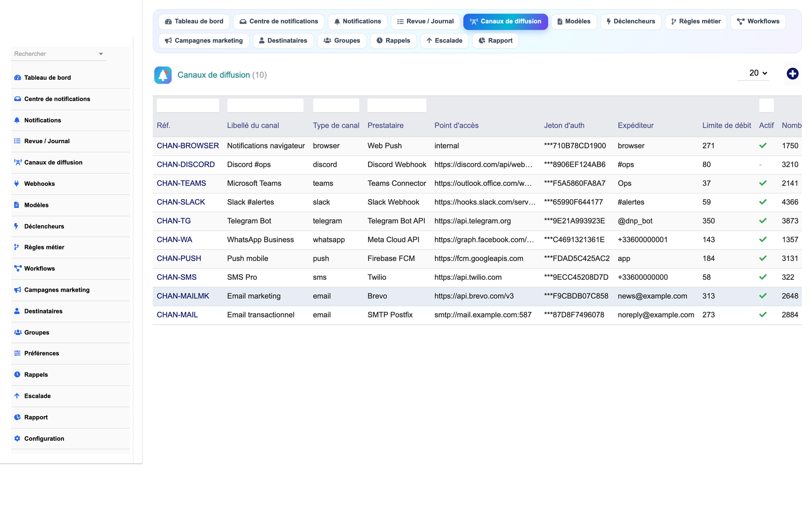Open the CHAN-DISCORD reference link
This screenshot has height=528, width=812.
pyautogui.click(x=186, y=164)
